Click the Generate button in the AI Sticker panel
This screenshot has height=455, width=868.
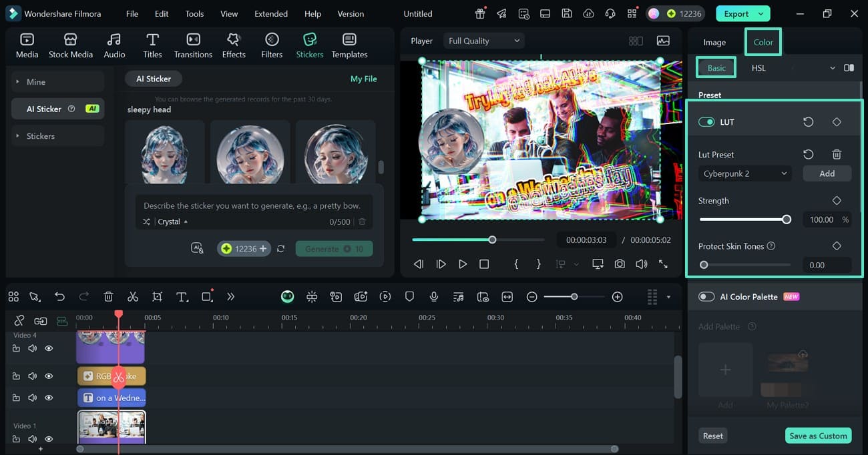(x=334, y=248)
